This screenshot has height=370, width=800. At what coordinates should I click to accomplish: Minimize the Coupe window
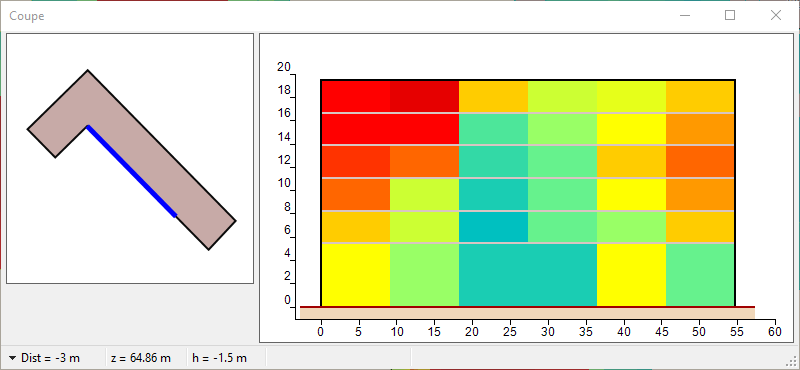tap(685, 15)
